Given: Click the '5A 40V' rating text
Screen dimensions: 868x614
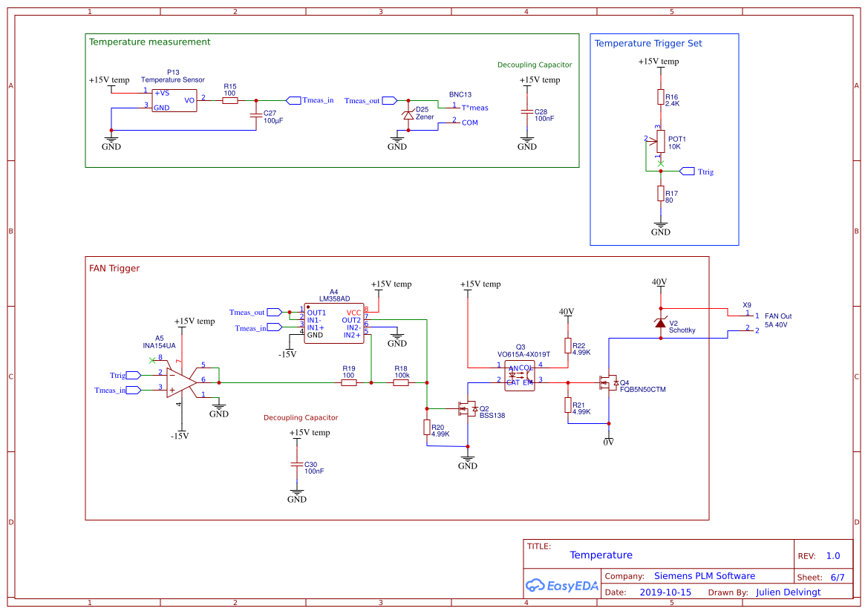Looking at the screenshot, I should [775, 325].
